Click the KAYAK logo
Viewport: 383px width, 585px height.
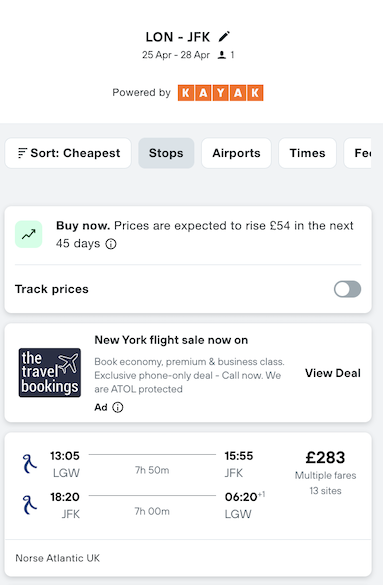point(220,93)
